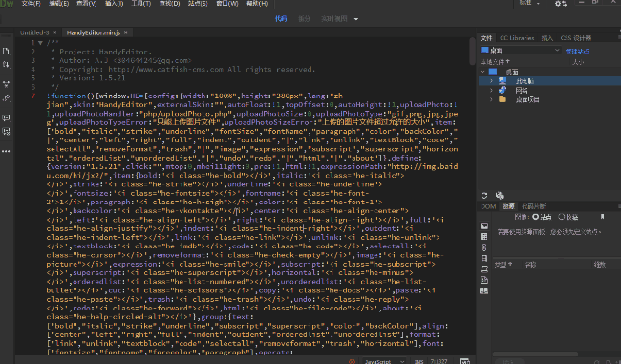This screenshot has width=621, height=364.
Task: Sort by the Local Files column header
Action: (x=496, y=62)
